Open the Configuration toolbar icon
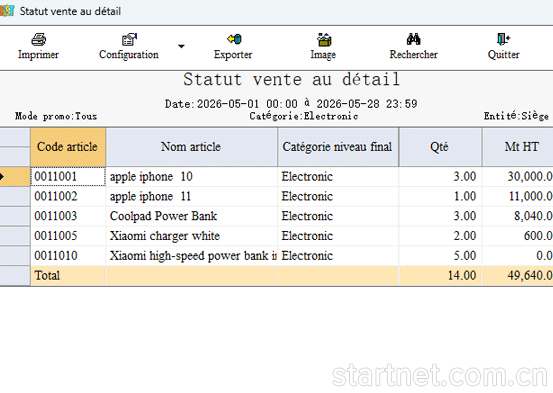553x393 pixels. click(129, 39)
